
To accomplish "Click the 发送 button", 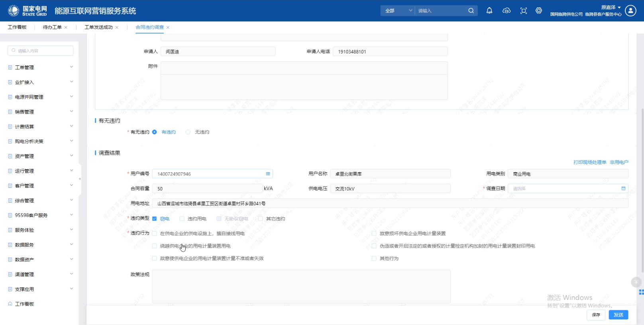I will tap(618, 315).
